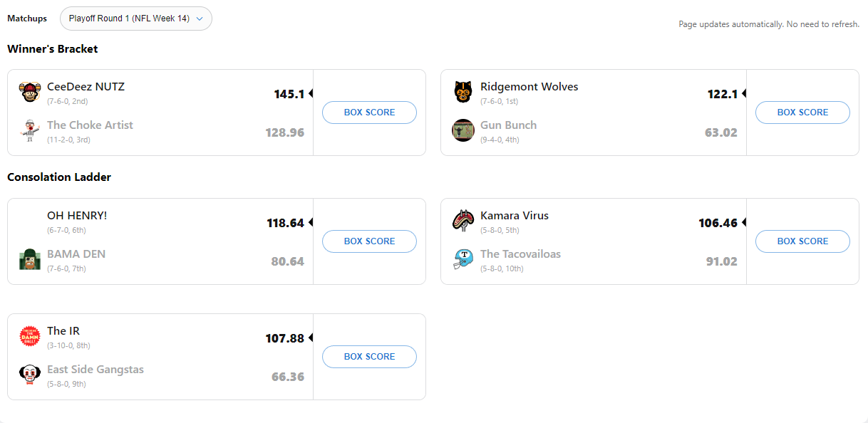Click BAMA DEN team logo
This screenshot has width=868, height=423.
(29, 259)
